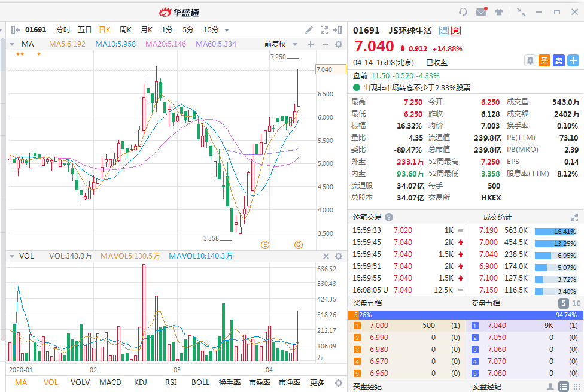Click the orange Buy (买) button
The width and height of the screenshot is (584, 392).
click(544, 60)
